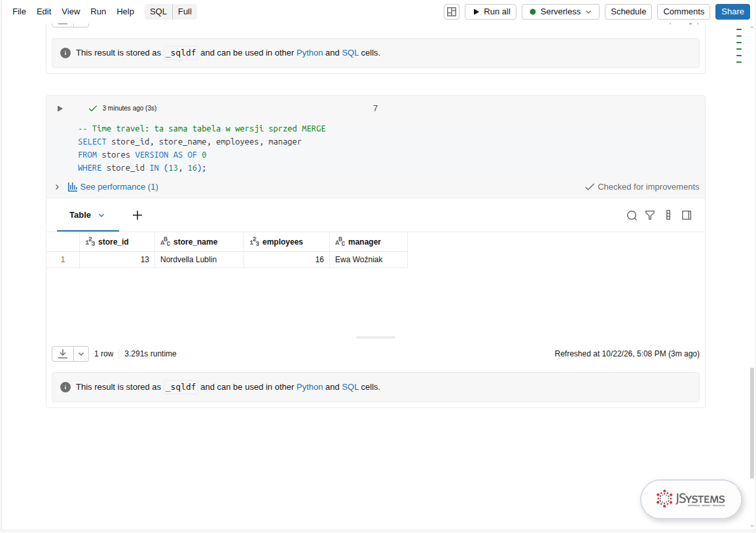Click into the WHERE store_id IN line
756x533 pixels.
click(142, 168)
